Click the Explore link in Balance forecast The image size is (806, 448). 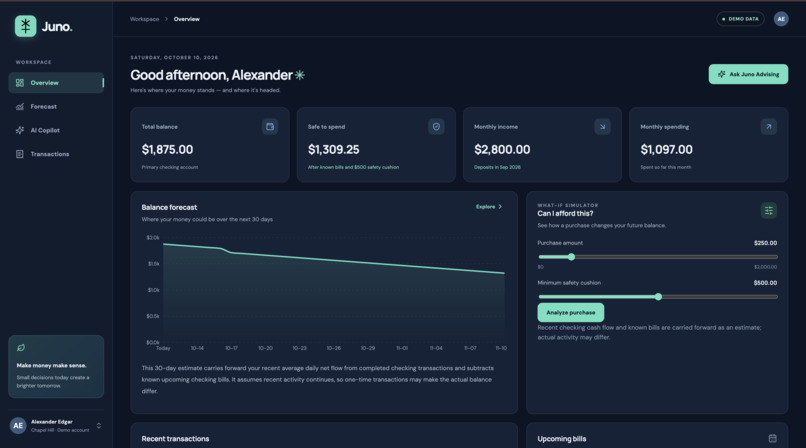485,207
